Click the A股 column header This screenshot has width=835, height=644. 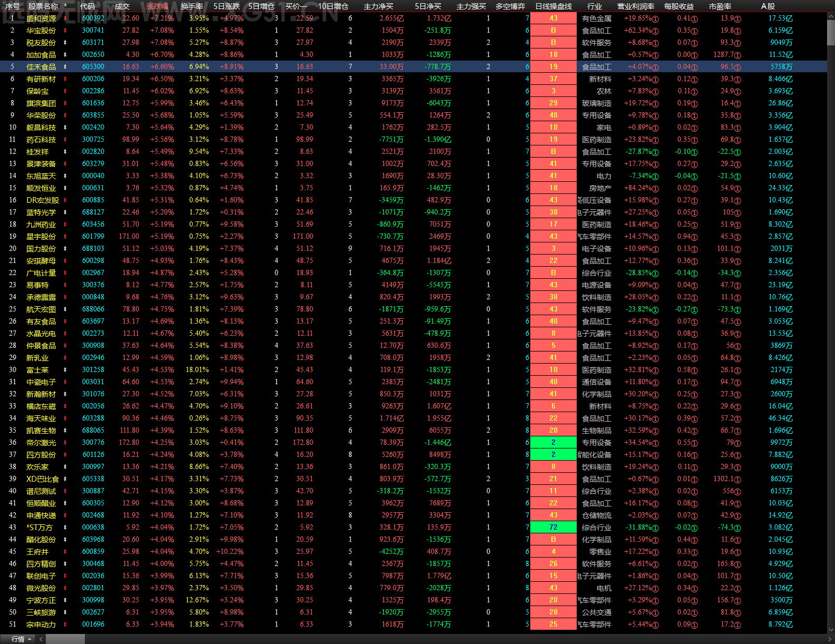[x=768, y=6]
